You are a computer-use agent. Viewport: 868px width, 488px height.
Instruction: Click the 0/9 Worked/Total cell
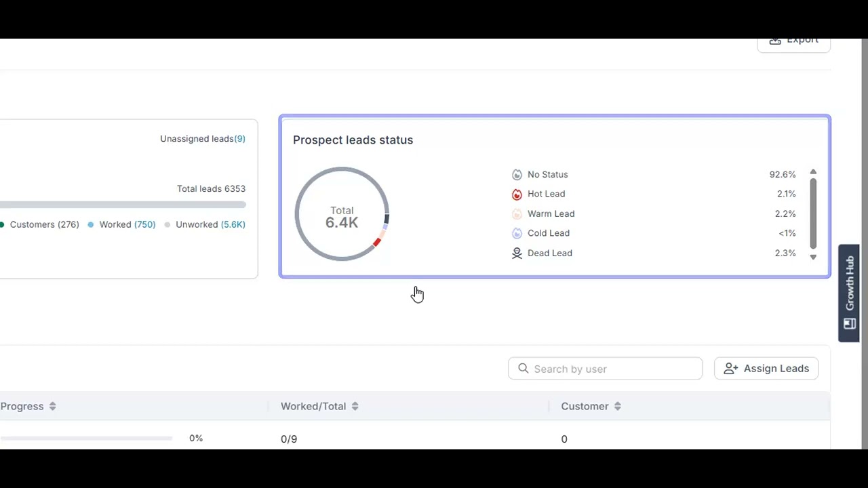click(289, 439)
